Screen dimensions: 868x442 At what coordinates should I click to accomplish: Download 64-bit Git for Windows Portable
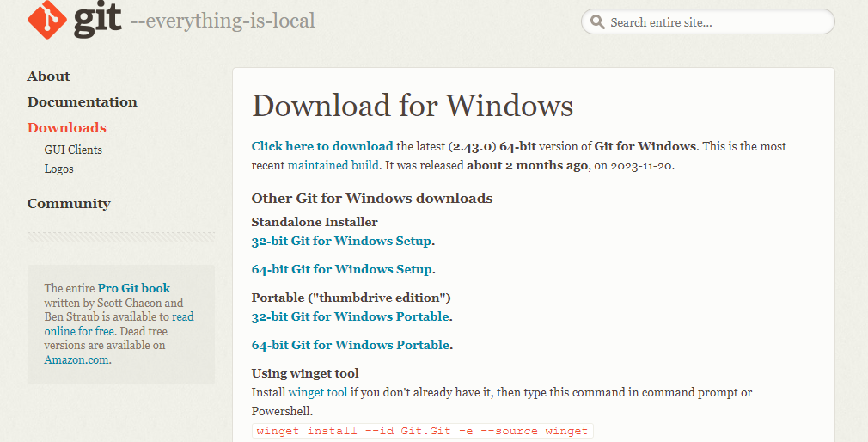pos(351,345)
